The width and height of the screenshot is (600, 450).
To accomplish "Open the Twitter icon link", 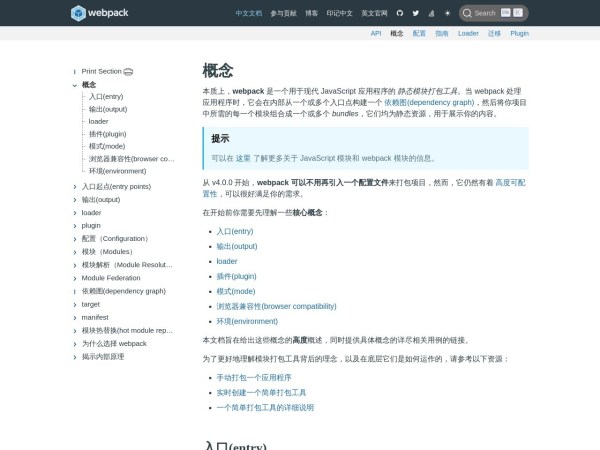I will 415,13.
